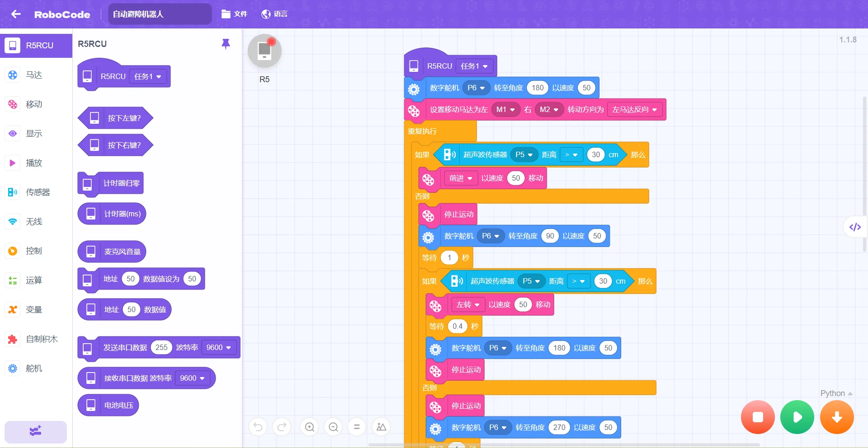Open the 9600 baud dropdown in 发送串口数据 block
This screenshot has width=868, height=448.
click(219, 347)
